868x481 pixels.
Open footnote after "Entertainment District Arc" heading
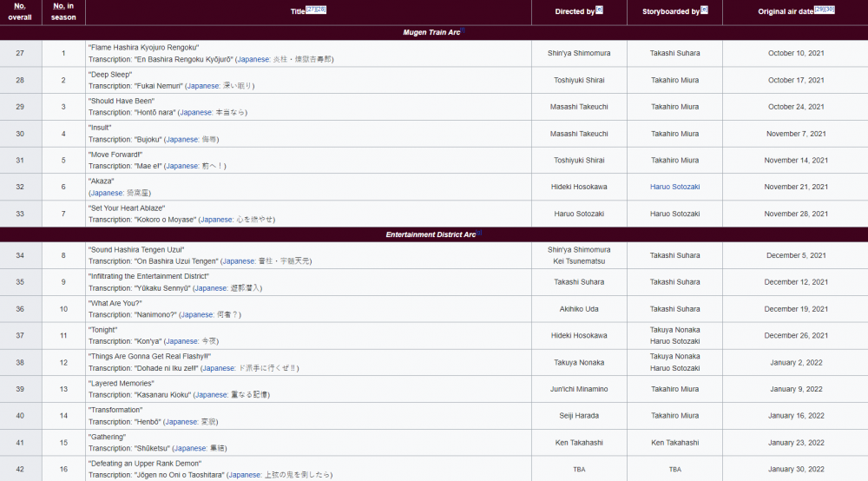[479, 233]
